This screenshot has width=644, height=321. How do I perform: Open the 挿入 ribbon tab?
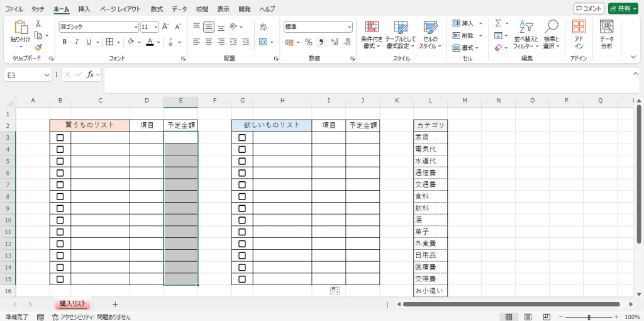point(84,9)
